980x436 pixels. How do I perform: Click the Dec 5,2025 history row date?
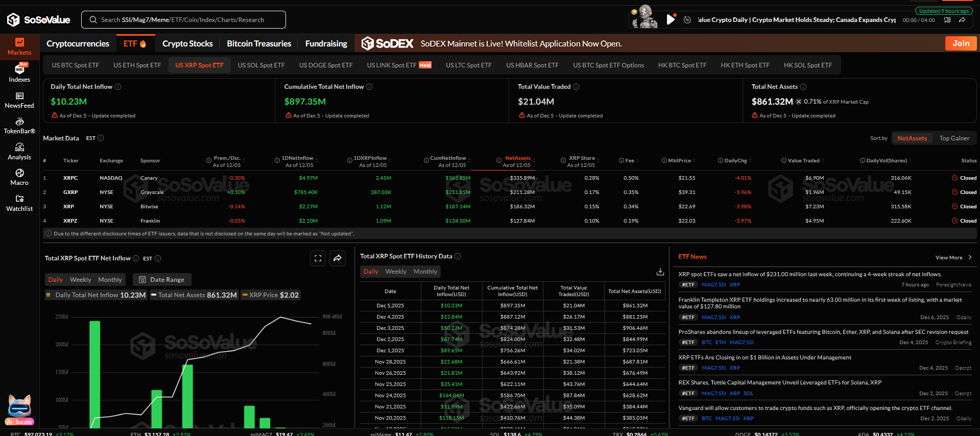(390, 306)
